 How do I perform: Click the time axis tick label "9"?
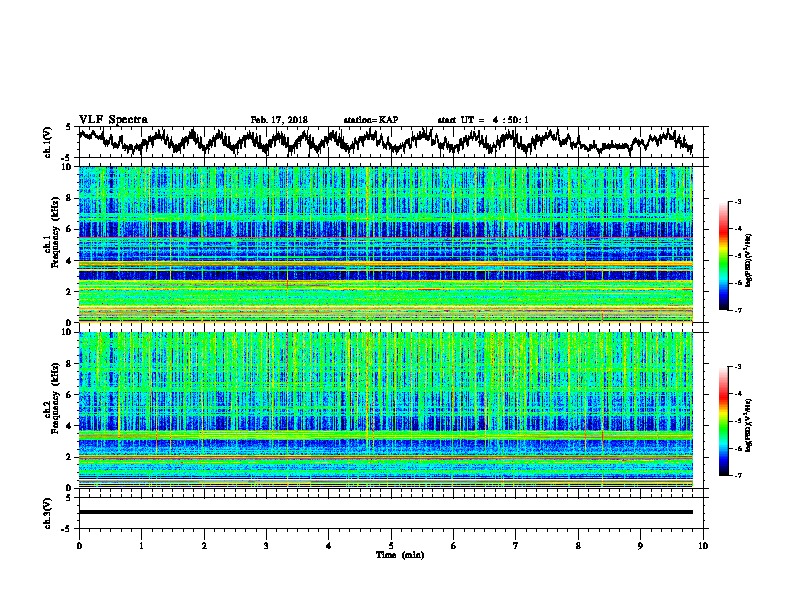click(x=640, y=546)
